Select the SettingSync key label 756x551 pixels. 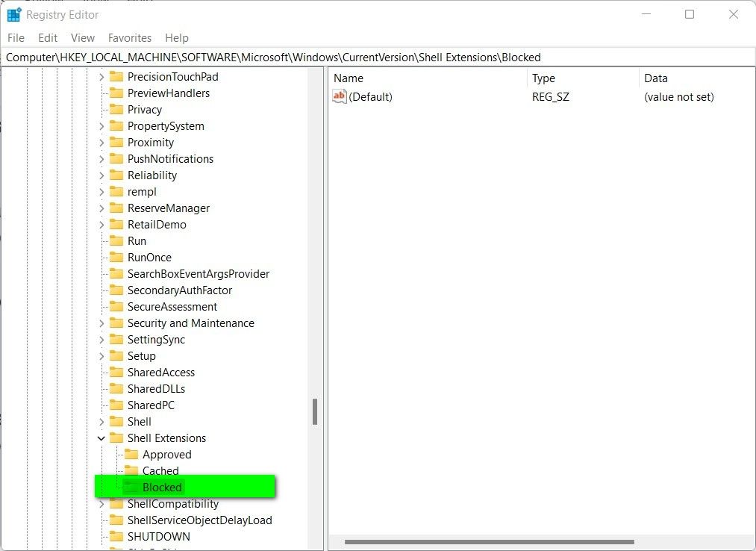coord(156,340)
